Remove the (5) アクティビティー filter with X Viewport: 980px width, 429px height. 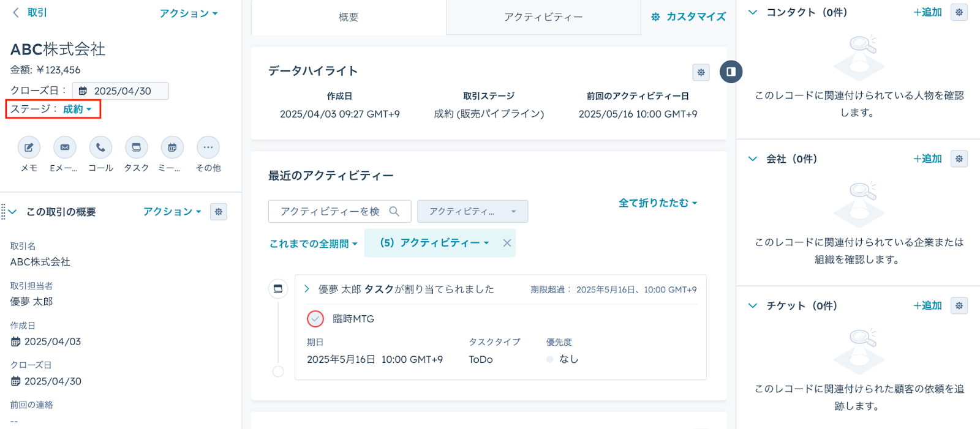(507, 243)
